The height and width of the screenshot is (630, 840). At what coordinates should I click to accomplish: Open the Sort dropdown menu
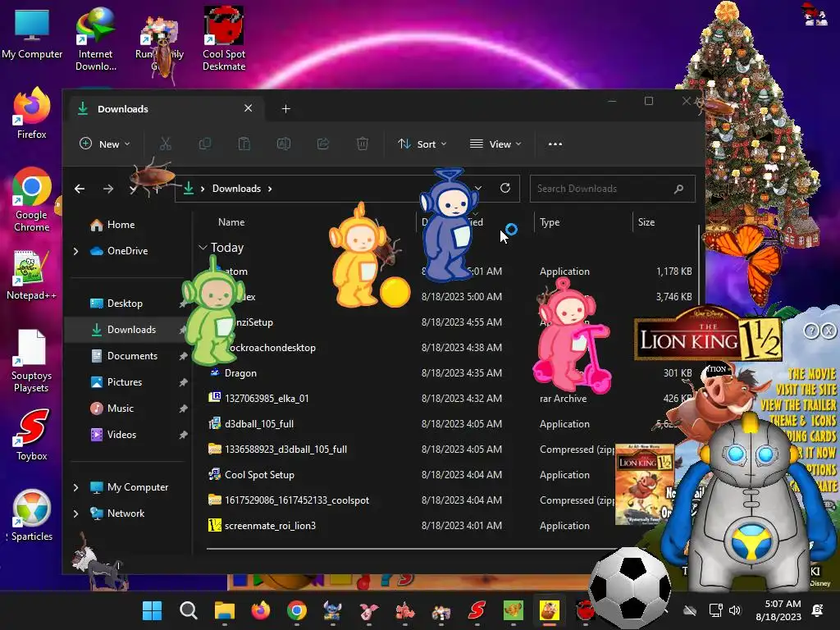coord(422,144)
